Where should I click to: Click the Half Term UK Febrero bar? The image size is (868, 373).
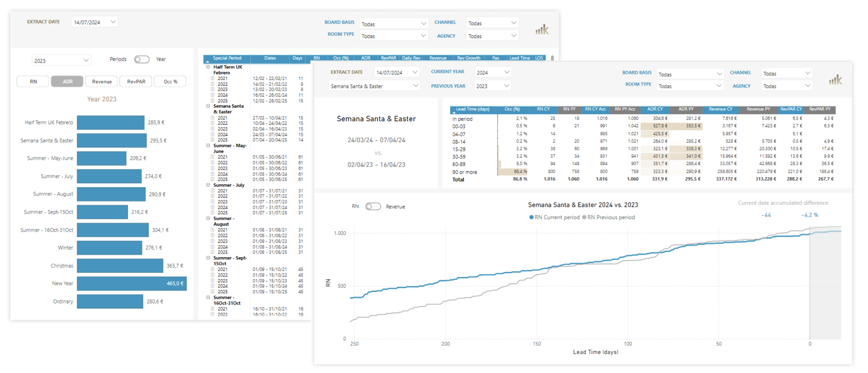coord(111,122)
